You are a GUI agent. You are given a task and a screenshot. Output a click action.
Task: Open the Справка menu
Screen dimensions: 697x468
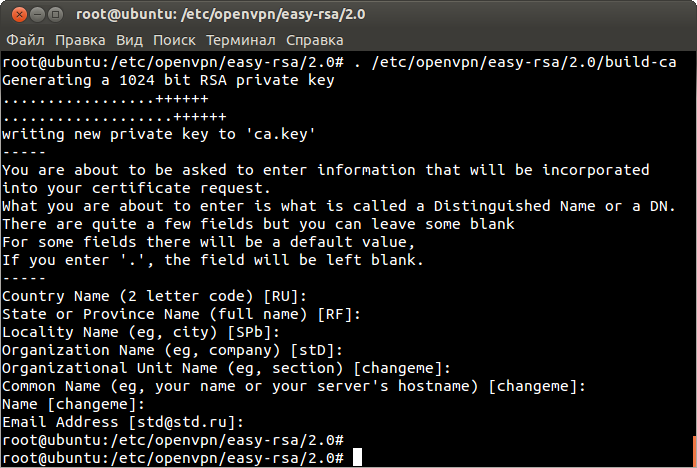coord(315,40)
